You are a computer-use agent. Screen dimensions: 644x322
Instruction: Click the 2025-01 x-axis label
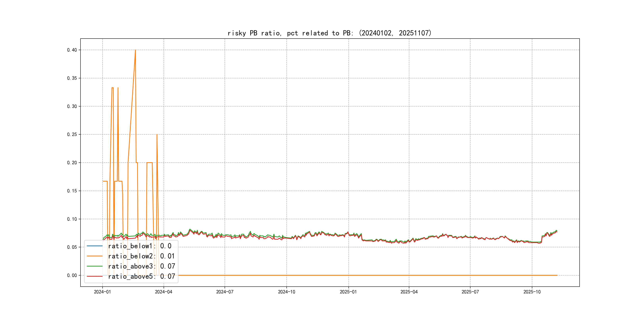click(348, 292)
